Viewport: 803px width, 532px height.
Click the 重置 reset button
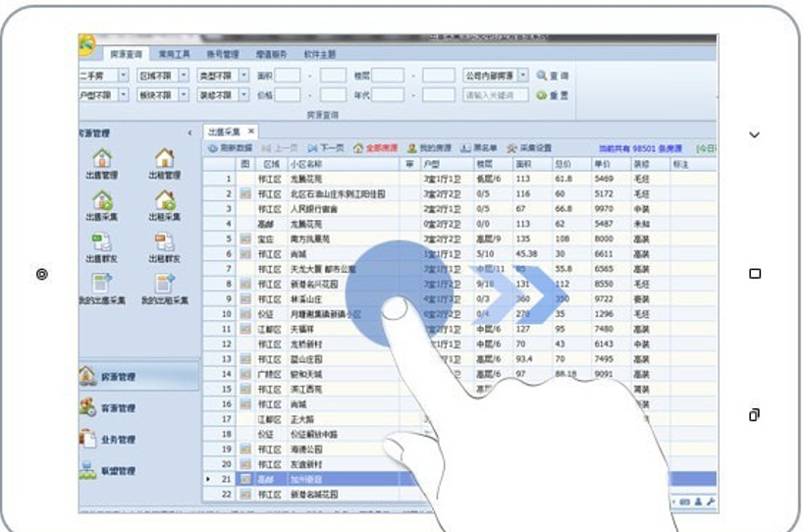point(552,95)
